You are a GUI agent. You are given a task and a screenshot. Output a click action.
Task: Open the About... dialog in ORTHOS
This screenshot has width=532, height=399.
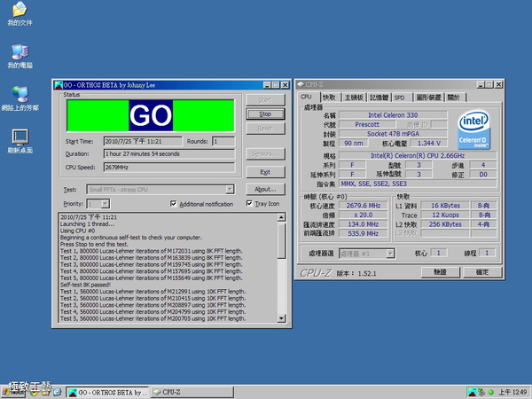tap(265, 190)
